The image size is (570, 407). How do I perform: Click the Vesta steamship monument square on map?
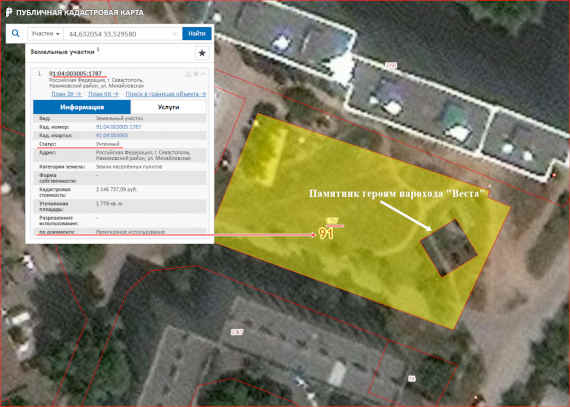click(x=449, y=248)
